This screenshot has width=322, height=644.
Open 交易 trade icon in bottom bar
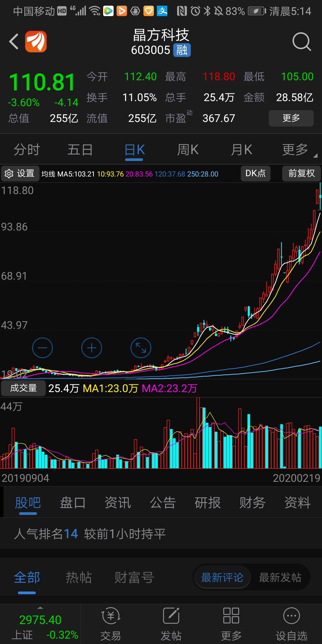point(111,624)
